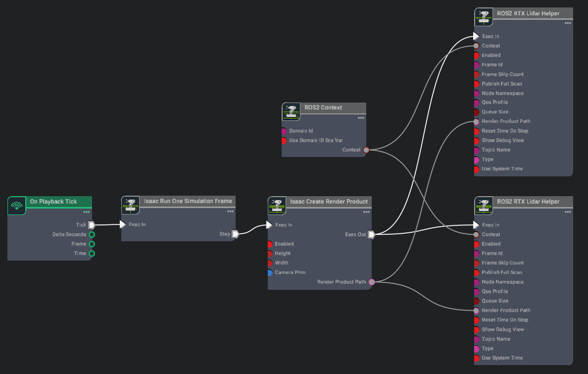588x374 pixels.
Task: Click Queue Size port on bottom Lidar Helper
Action: pyautogui.click(x=476, y=301)
